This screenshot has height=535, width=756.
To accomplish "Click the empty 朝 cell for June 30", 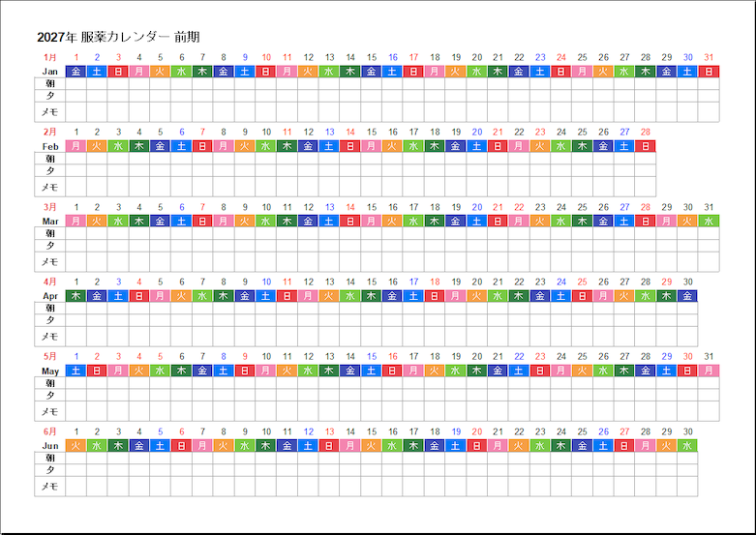I will pyautogui.click(x=687, y=458).
